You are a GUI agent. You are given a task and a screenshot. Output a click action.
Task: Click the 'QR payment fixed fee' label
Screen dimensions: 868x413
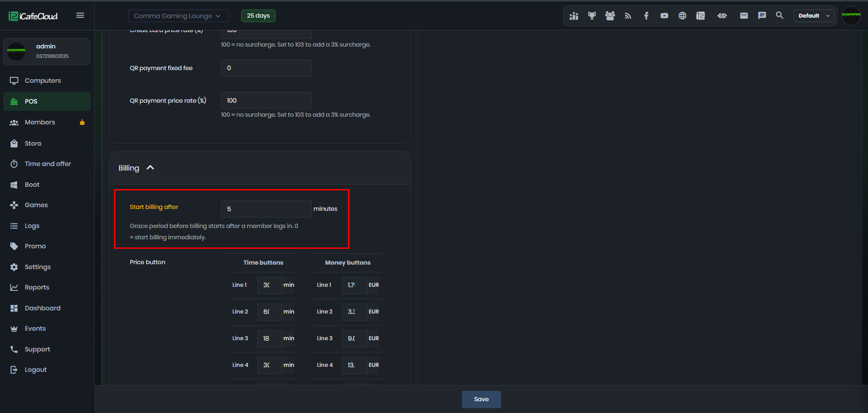(x=161, y=68)
